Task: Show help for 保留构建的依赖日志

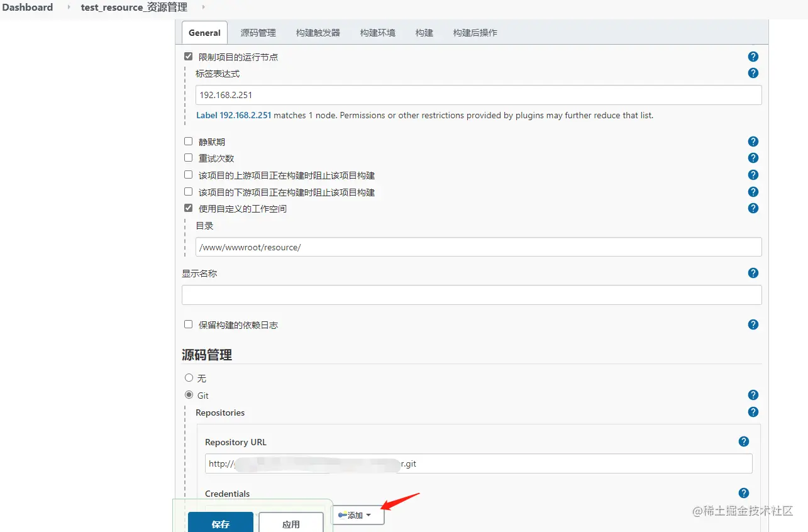Action: pos(753,324)
